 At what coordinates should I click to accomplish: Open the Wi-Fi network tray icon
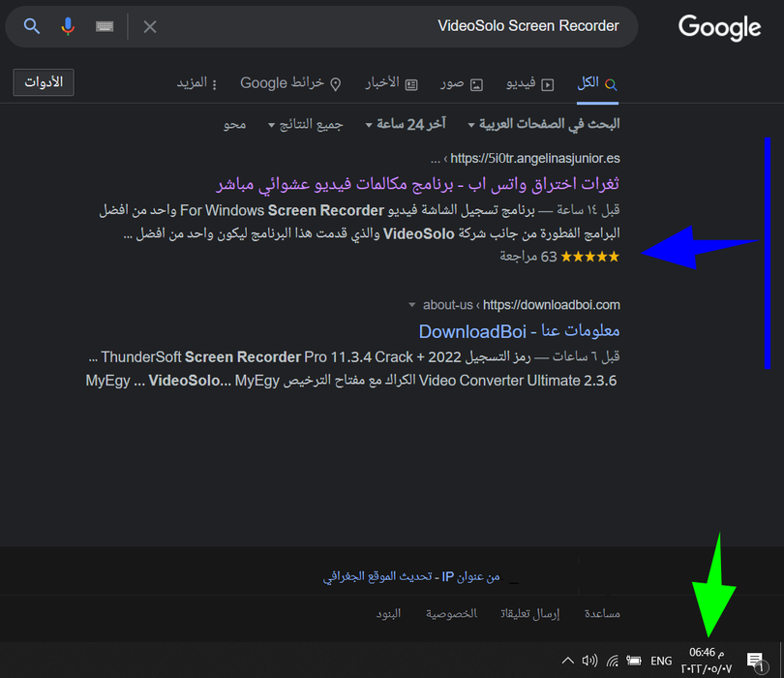(613, 661)
